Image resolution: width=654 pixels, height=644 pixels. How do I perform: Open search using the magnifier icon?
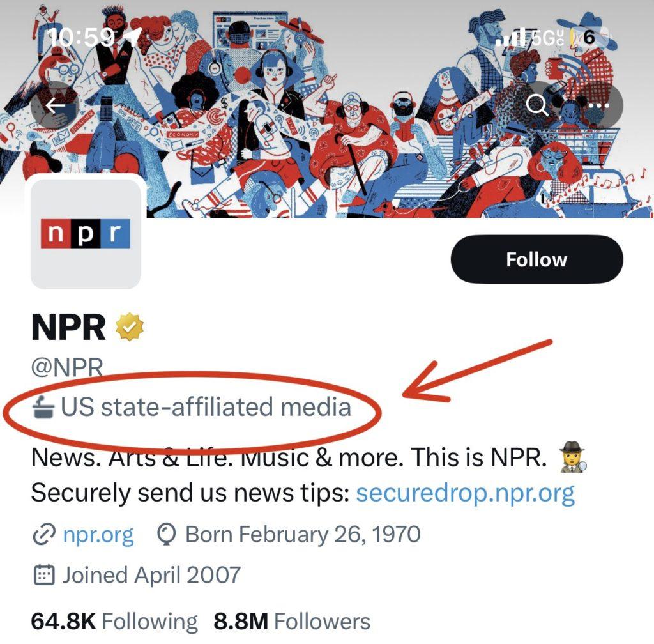537,105
